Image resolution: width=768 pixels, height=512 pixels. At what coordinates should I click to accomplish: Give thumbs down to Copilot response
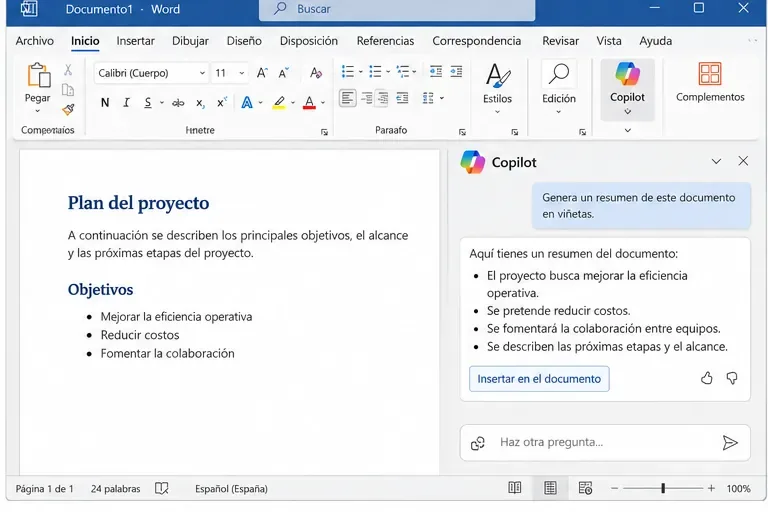[732, 378]
